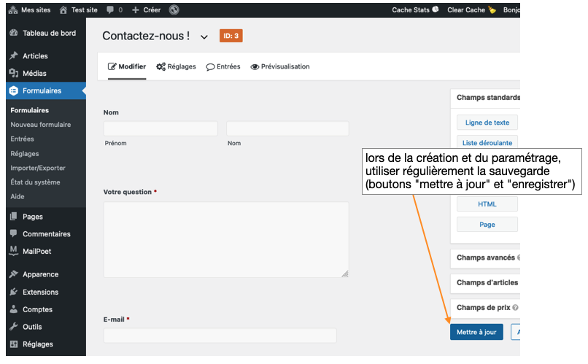The height and width of the screenshot is (364, 588).
Task: Expand the Champs avancés section
Action: (x=485, y=257)
